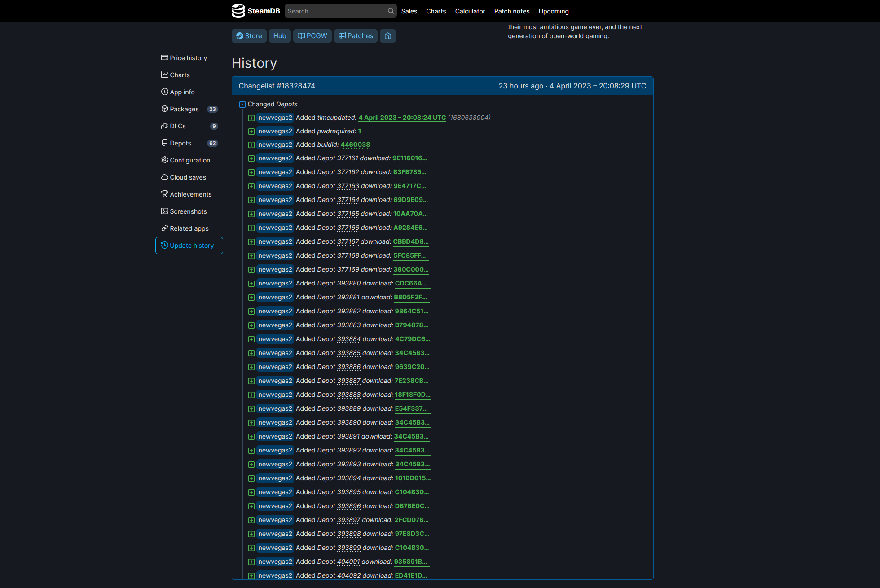Expand the Depot 404091 row plus icon

[x=251, y=562]
